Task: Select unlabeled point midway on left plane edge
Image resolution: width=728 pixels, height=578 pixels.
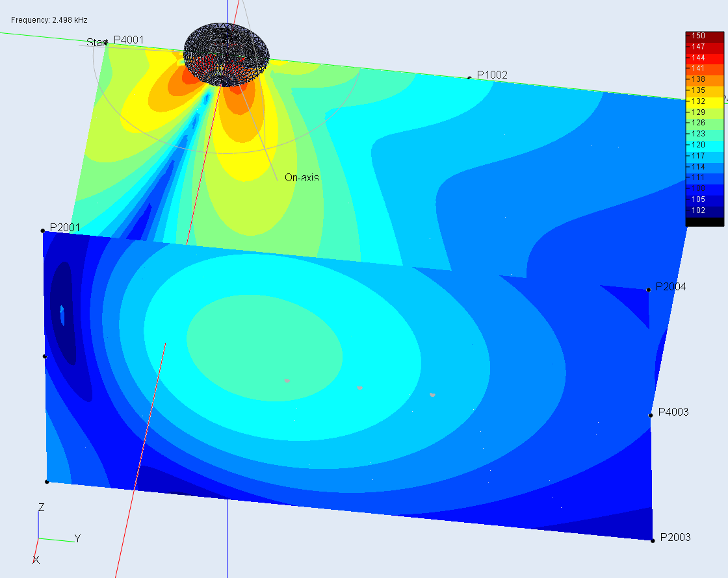Action: (x=45, y=356)
